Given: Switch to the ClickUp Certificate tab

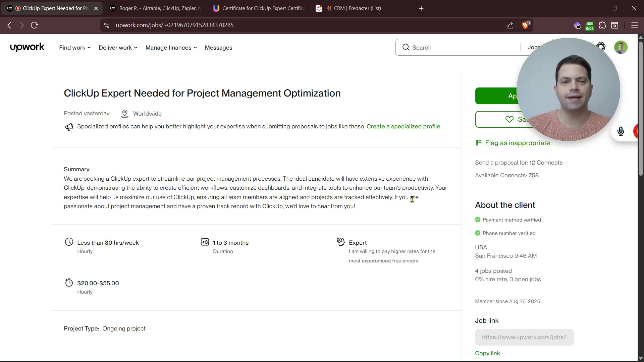Looking at the screenshot, I should pos(259,8).
